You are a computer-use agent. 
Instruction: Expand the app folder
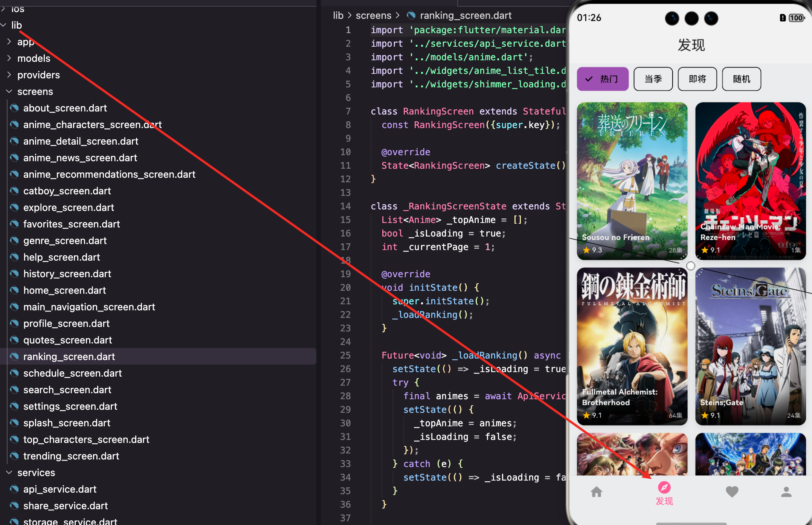tap(9, 42)
